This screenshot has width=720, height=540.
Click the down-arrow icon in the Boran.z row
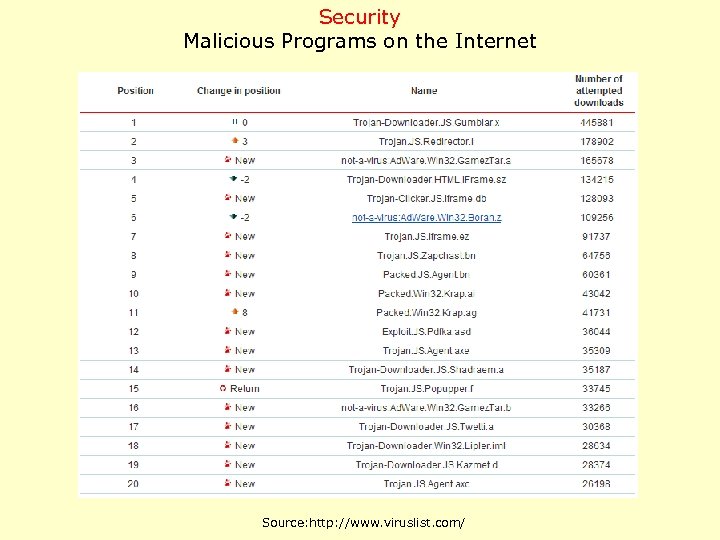pyautogui.click(x=233, y=217)
